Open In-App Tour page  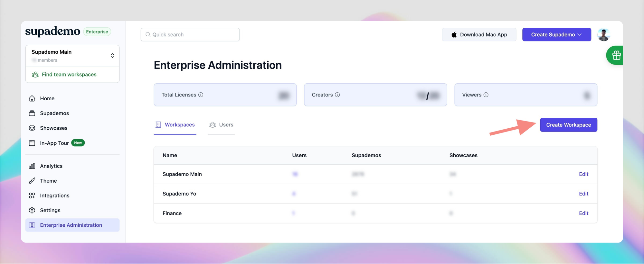tap(54, 143)
